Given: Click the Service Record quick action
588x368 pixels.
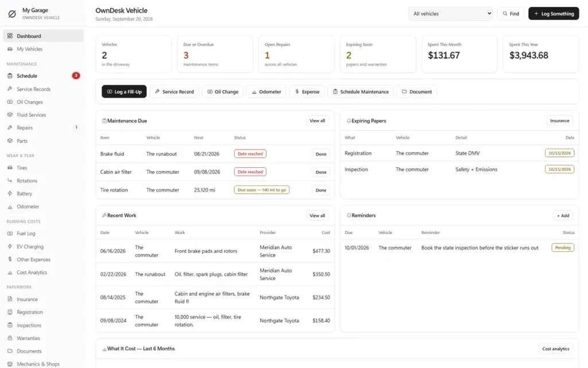Looking at the screenshot, I should (175, 91).
